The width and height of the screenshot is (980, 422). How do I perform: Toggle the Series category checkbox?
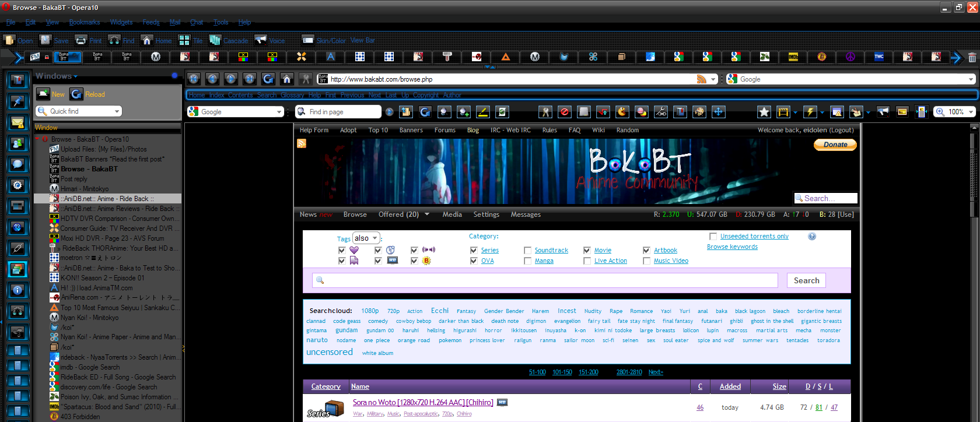[474, 250]
